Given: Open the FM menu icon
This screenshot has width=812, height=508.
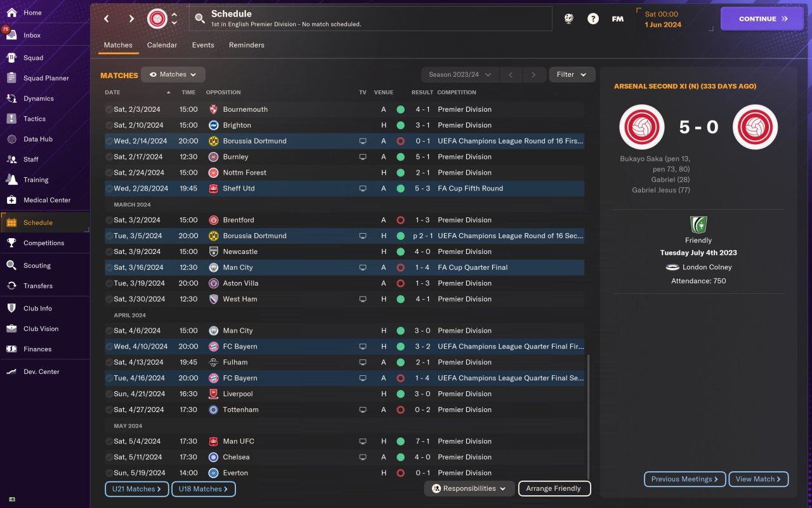Looking at the screenshot, I should 617,19.
